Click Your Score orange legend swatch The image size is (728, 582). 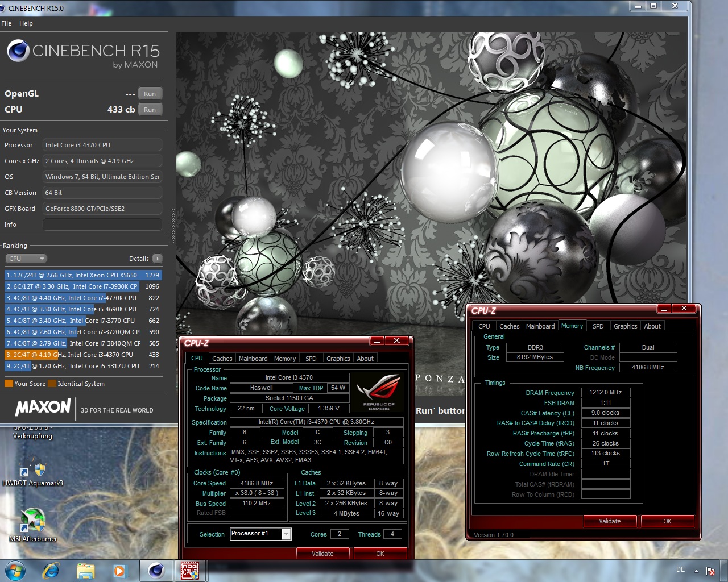[9, 384]
